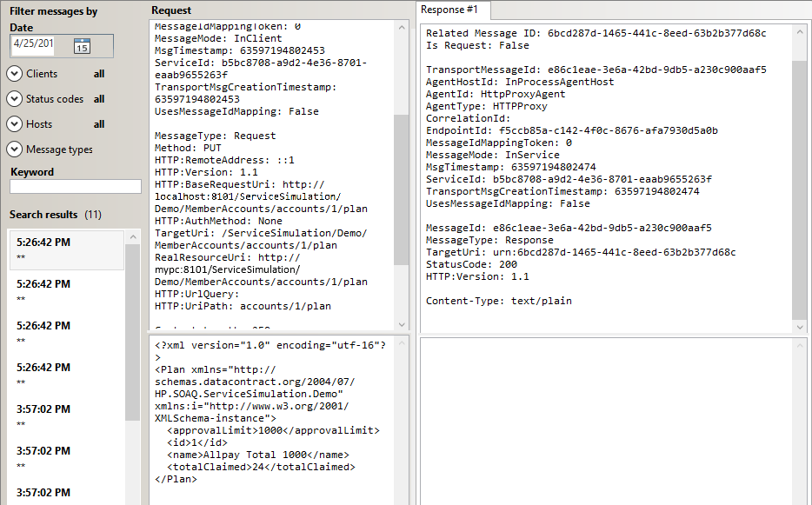The height and width of the screenshot is (505, 812).
Task: Select the fourth 5:26:42 PM search result
Action: (x=66, y=374)
